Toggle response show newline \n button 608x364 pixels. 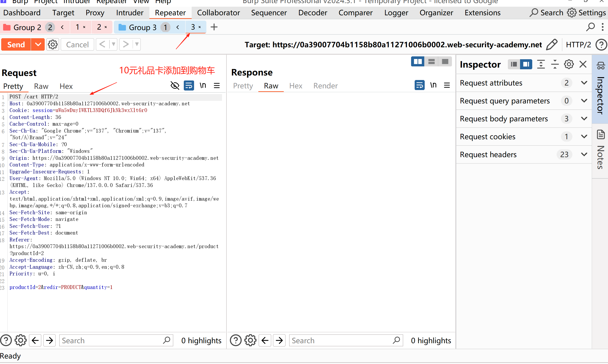pos(433,85)
